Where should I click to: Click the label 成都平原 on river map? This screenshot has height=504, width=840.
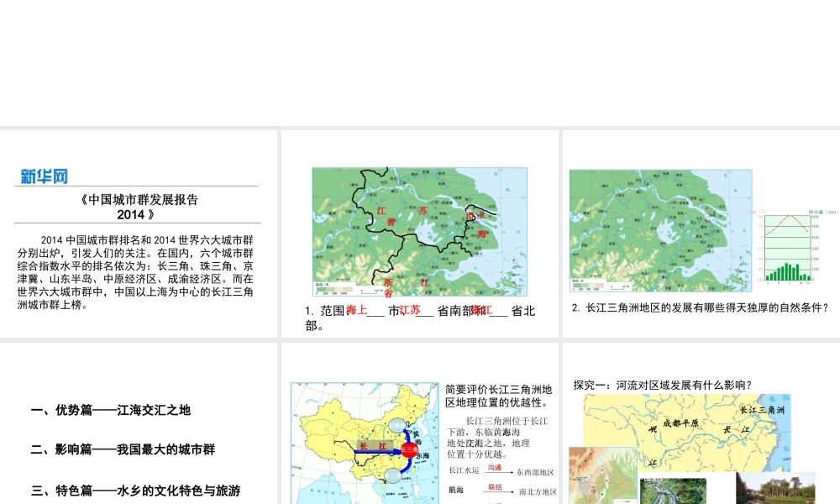pos(680,423)
